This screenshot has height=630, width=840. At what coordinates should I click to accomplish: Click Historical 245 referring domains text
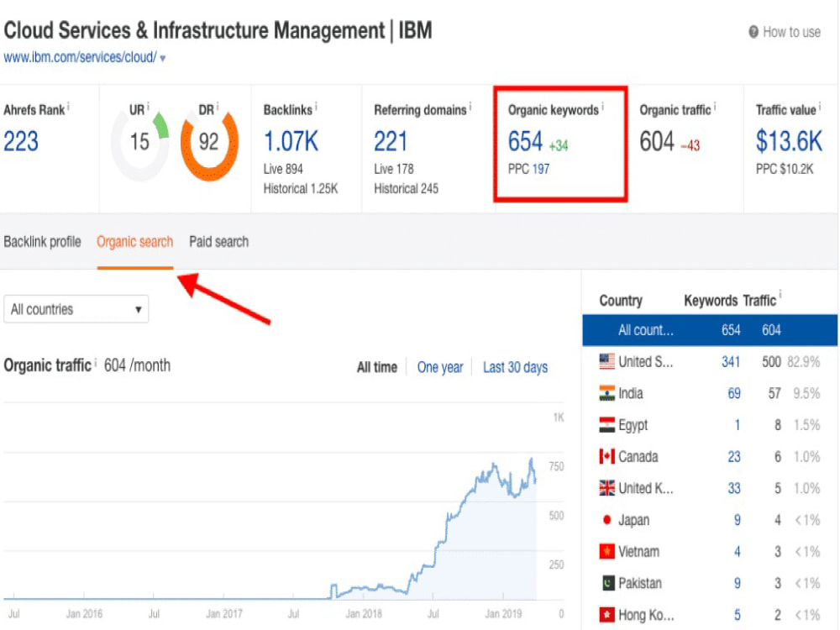pyautogui.click(x=406, y=188)
